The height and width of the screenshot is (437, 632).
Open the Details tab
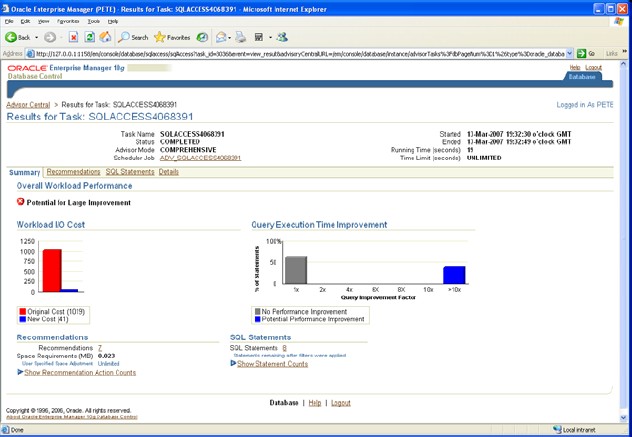(x=169, y=172)
